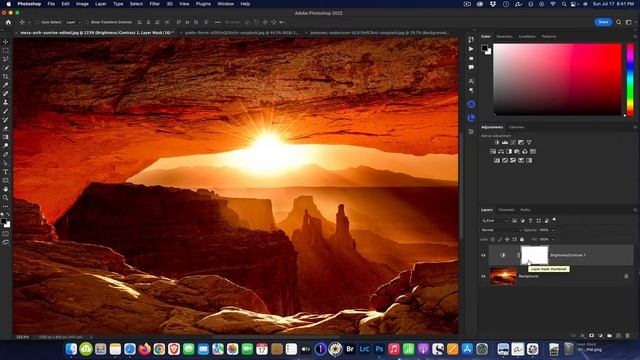Add an Exposure adjustment
640x360 pixels.
click(x=521, y=142)
